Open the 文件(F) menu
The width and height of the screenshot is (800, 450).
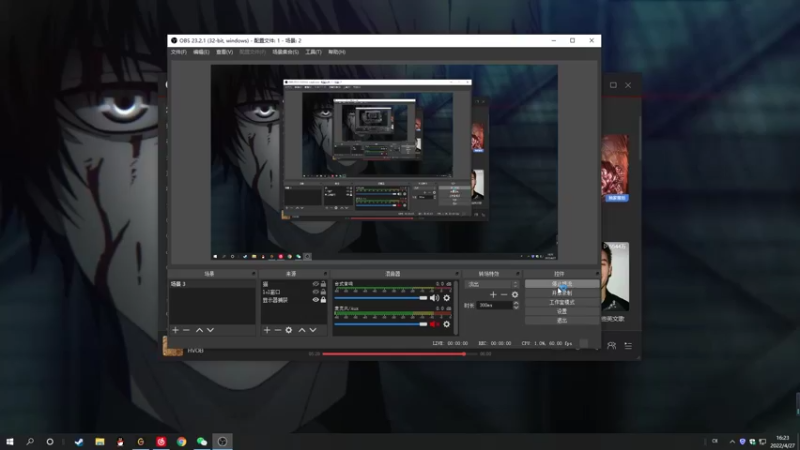[179, 52]
